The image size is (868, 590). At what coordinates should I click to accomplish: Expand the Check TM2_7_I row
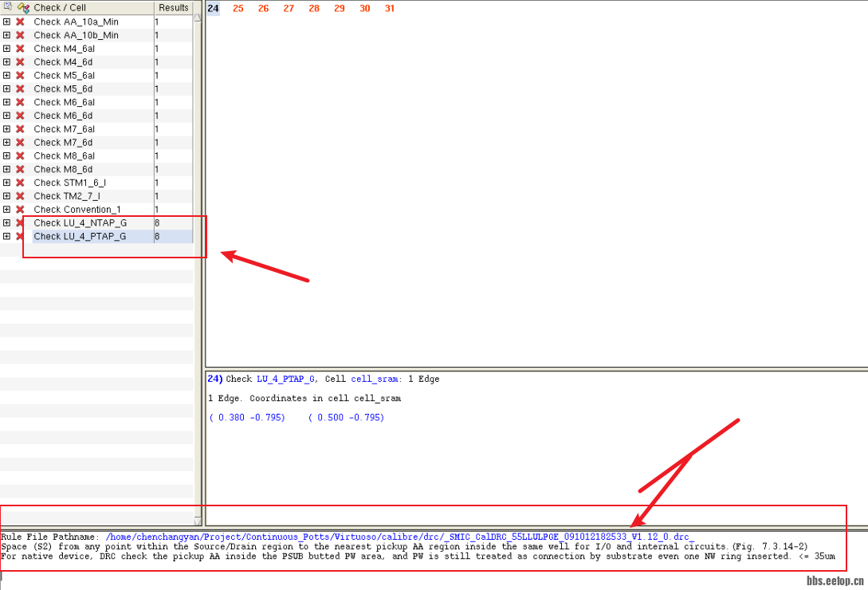[6, 196]
